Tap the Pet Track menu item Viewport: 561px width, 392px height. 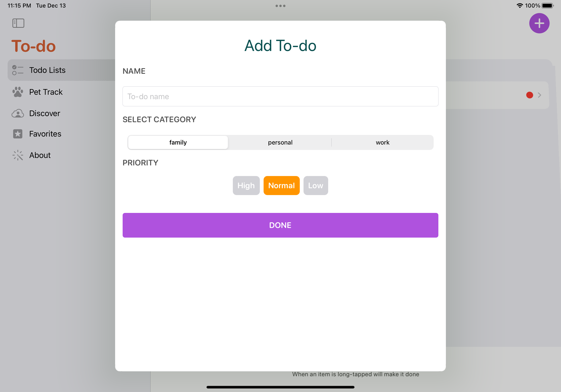pyautogui.click(x=46, y=92)
